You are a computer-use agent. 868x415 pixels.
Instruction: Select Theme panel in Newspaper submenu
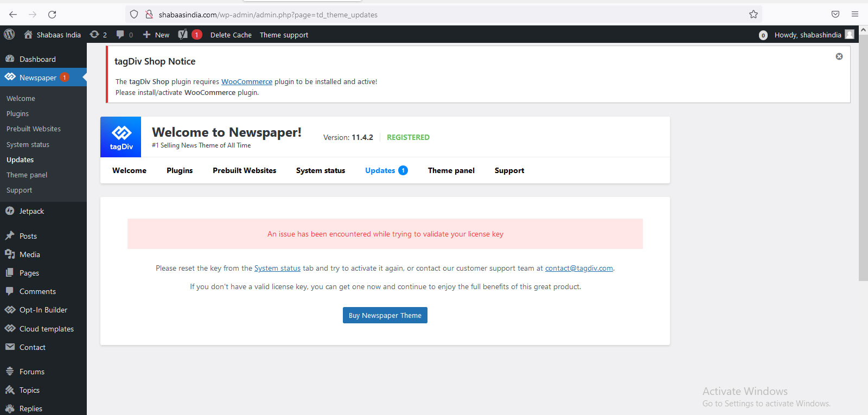coord(27,175)
